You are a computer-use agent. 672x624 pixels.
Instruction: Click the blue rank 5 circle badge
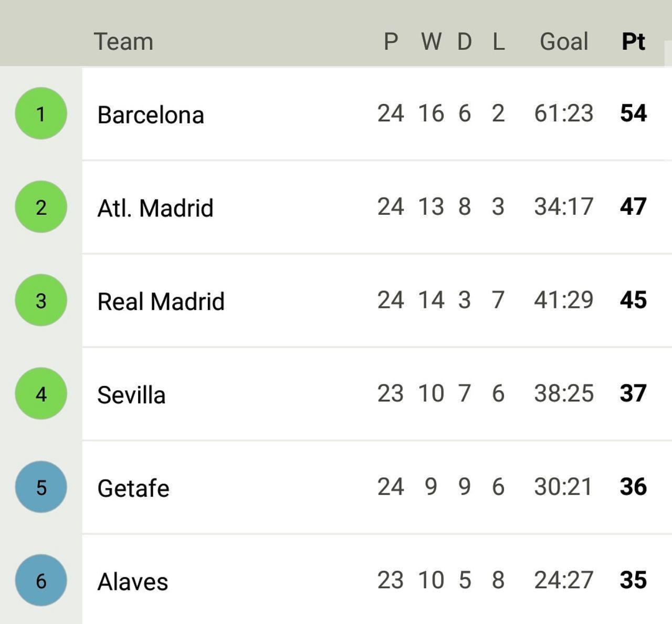(x=41, y=487)
